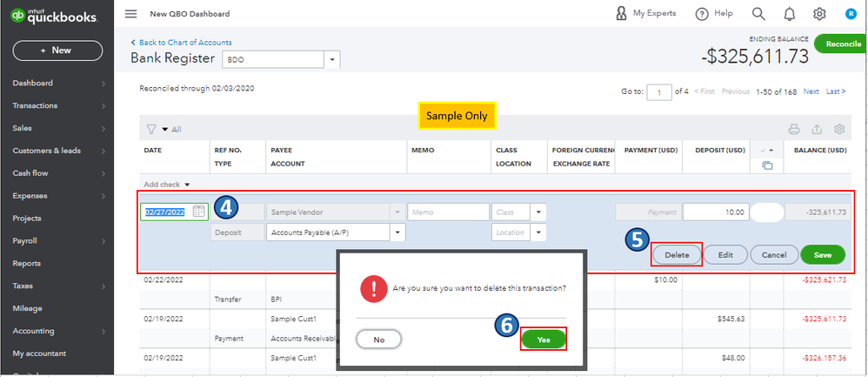Open My accountant in the sidebar

click(x=39, y=353)
